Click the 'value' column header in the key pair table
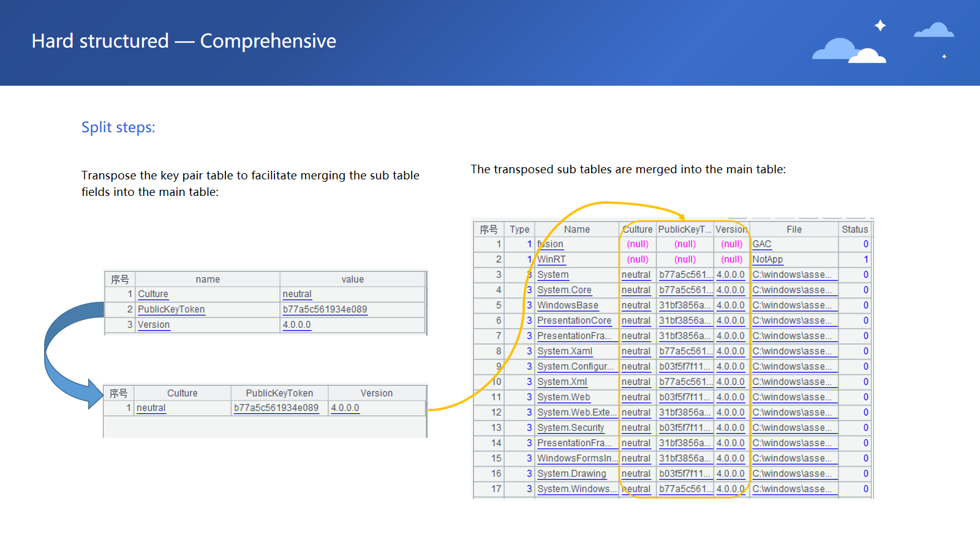Image resolution: width=980 pixels, height=551 pixels. (352, 279)
